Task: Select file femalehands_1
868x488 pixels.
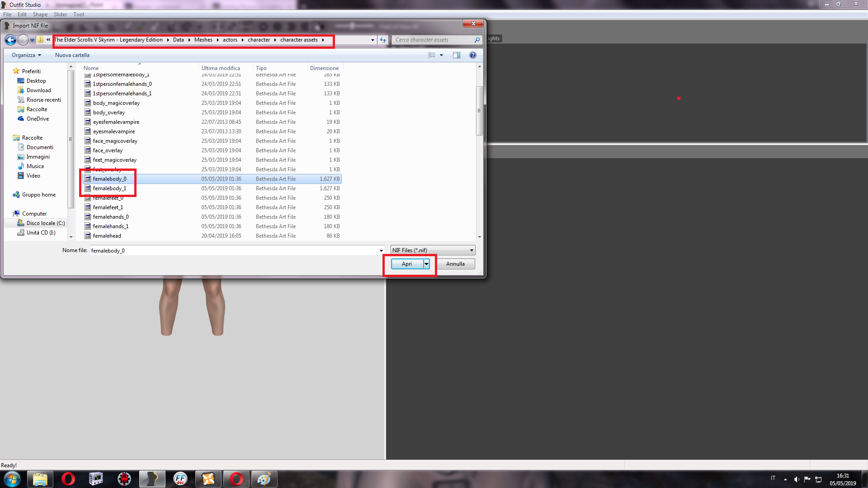Action: pos(212,226)
